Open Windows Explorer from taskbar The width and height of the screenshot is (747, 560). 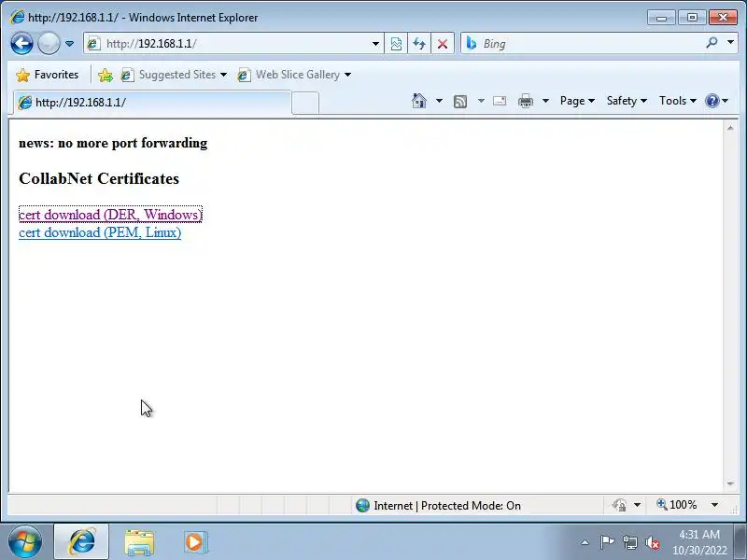point(138,542)
